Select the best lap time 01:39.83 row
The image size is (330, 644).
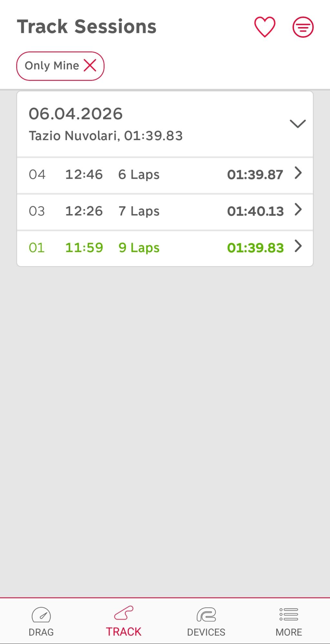point(165,248)
